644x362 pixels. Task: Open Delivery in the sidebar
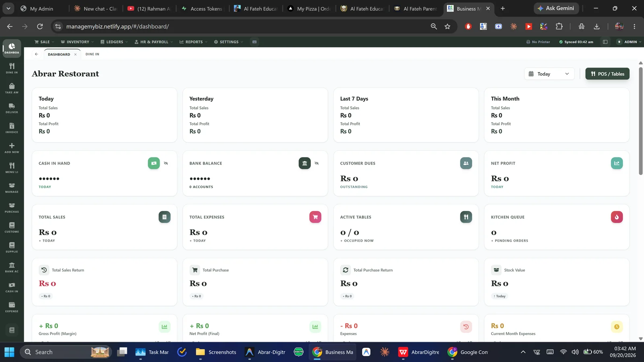[12, 108]
